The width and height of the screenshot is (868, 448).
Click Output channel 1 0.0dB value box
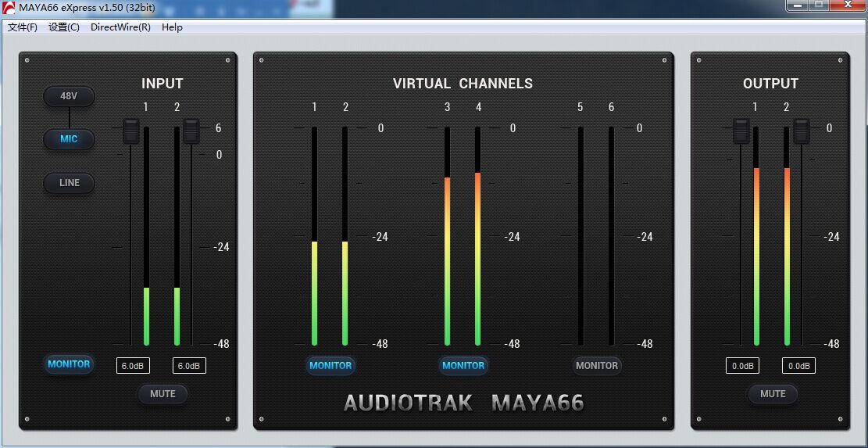pos(743,365)
